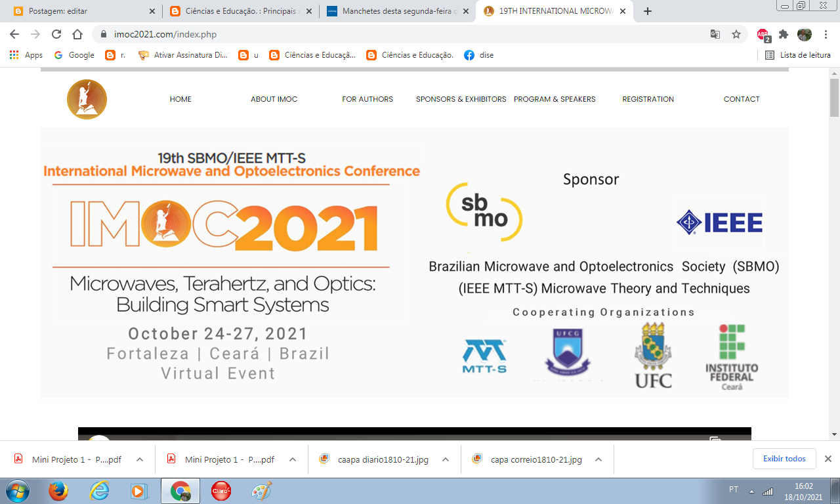This screenshot has height=504, width=840.
Task: Click the sbmo sponsor logo
Action: pyautogui.click(x=484, y=212)
